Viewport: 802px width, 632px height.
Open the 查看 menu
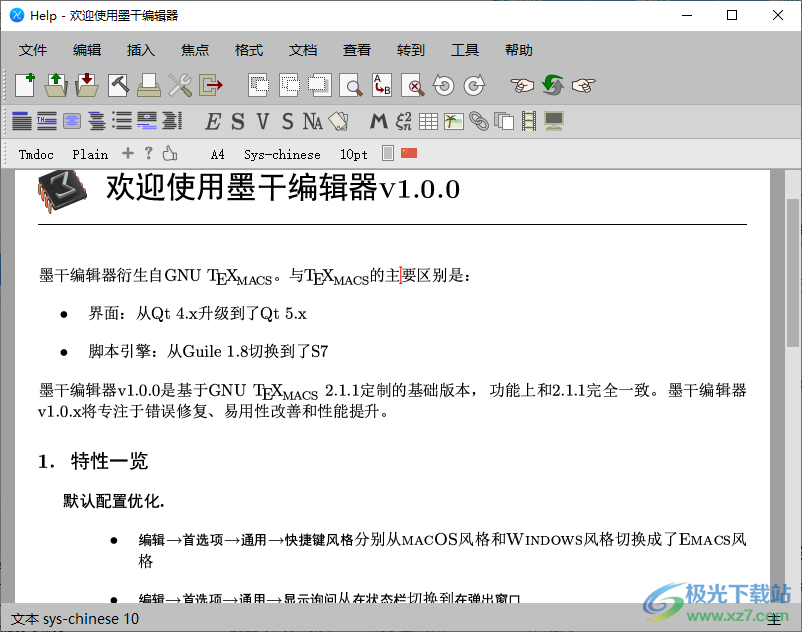[357, 50]
